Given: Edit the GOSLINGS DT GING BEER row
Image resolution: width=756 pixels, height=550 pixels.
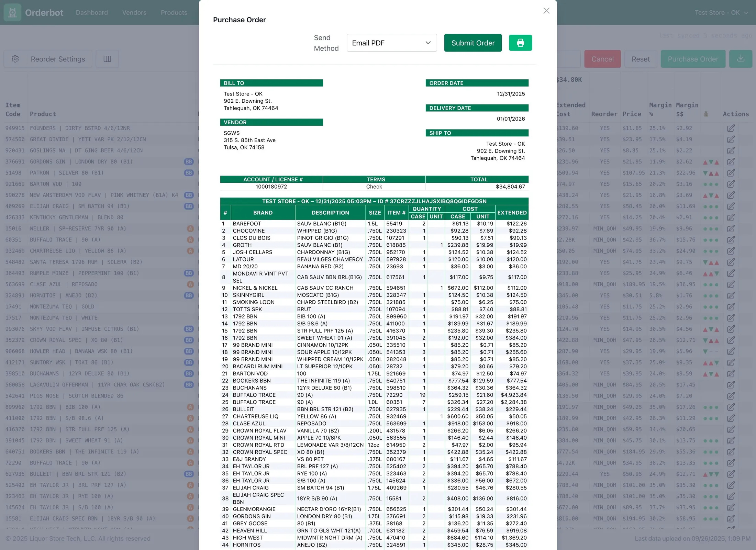Looking at the screenshot, I should (731, 150).
